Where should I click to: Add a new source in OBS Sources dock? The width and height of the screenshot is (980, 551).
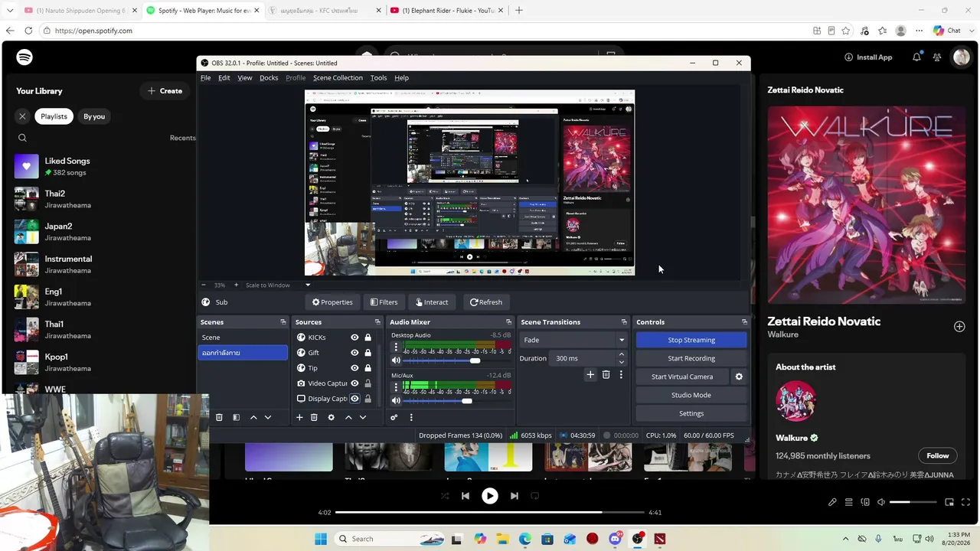299,417
